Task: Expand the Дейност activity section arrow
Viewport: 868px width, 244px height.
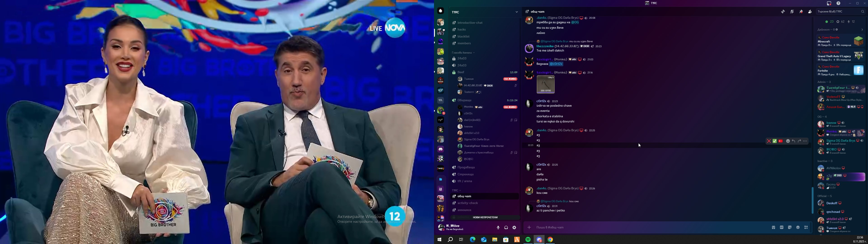Action: (x=862, y=30)
